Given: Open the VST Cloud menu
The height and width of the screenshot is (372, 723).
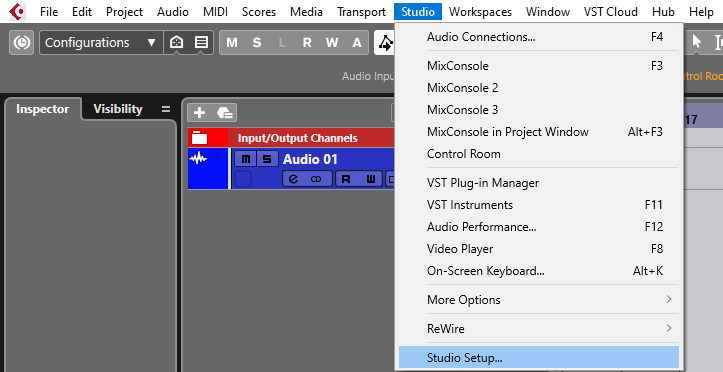Looking at the screenshot, I should click(x=610, y=12).
